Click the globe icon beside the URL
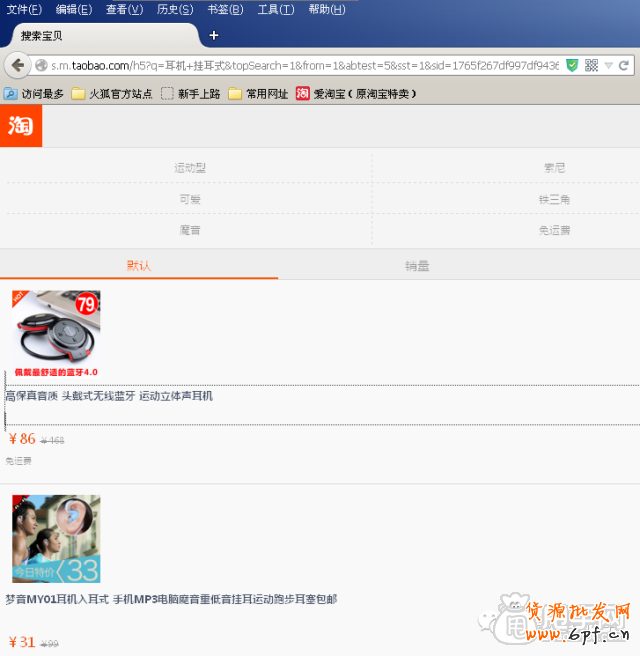This screenshot has width=640, height=656. (41, 65)
